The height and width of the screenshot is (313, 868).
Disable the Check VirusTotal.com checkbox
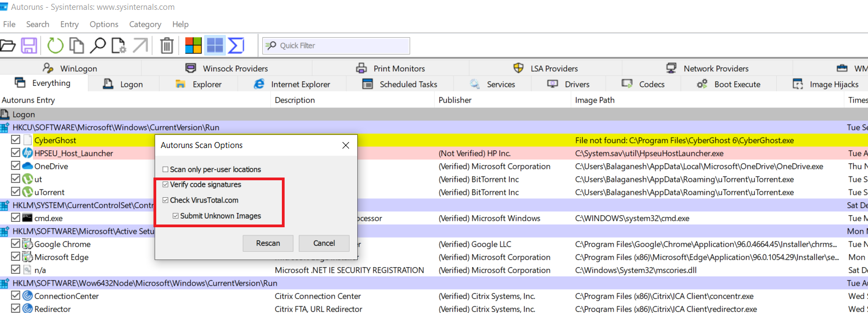click(166, 200)
